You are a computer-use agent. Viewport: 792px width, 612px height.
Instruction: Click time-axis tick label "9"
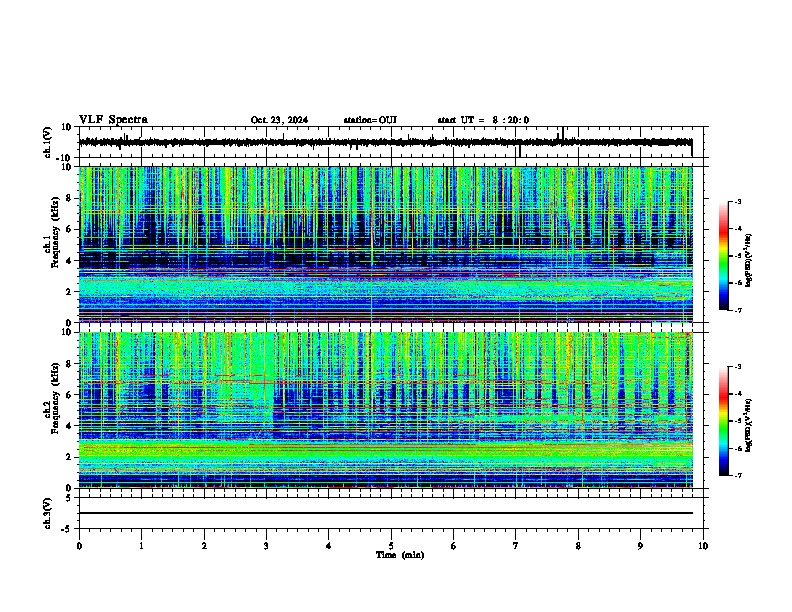640,546
